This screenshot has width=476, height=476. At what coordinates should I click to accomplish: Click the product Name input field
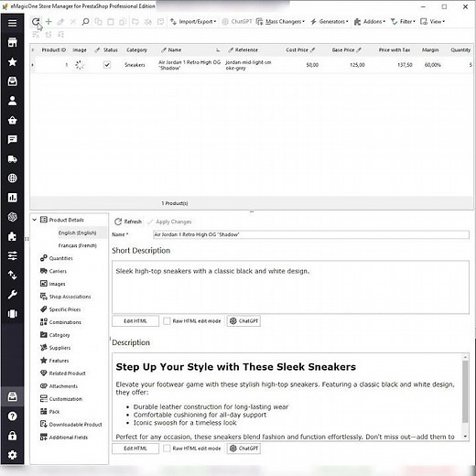[311, 234]
